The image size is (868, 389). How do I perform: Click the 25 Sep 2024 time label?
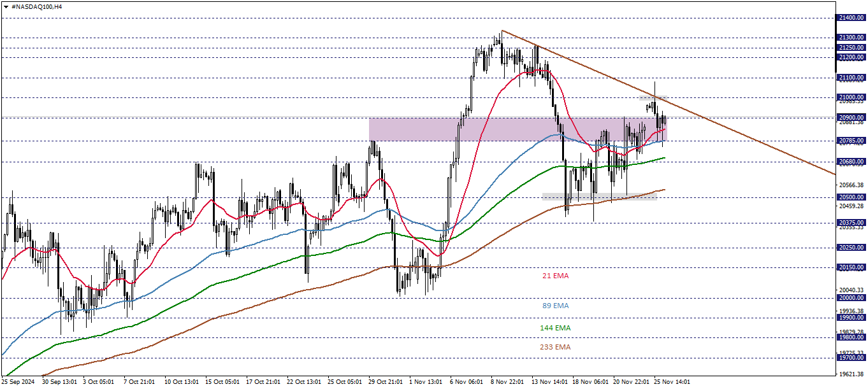click(18, 382)
